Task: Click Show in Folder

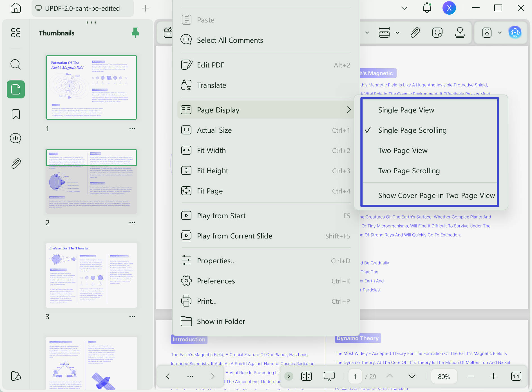Action: tap(266, 321)
